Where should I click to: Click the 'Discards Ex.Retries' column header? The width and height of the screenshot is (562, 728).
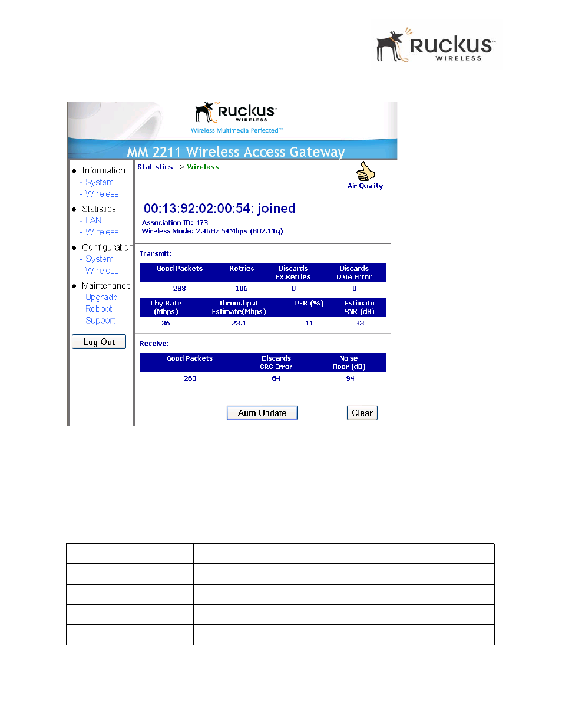click(x=293, y=272)
